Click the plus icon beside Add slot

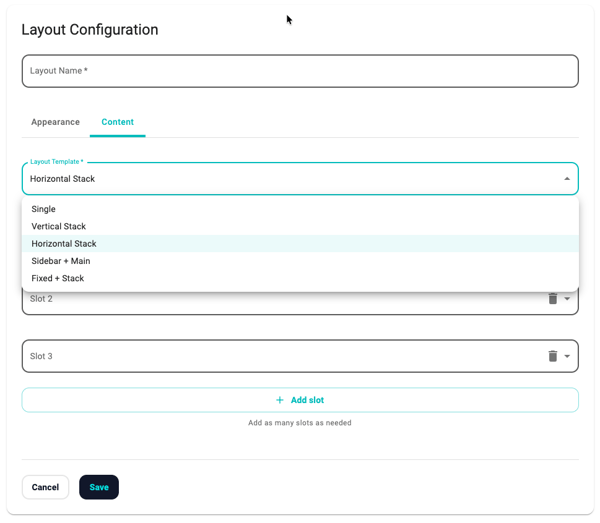(x=280, y=400)
